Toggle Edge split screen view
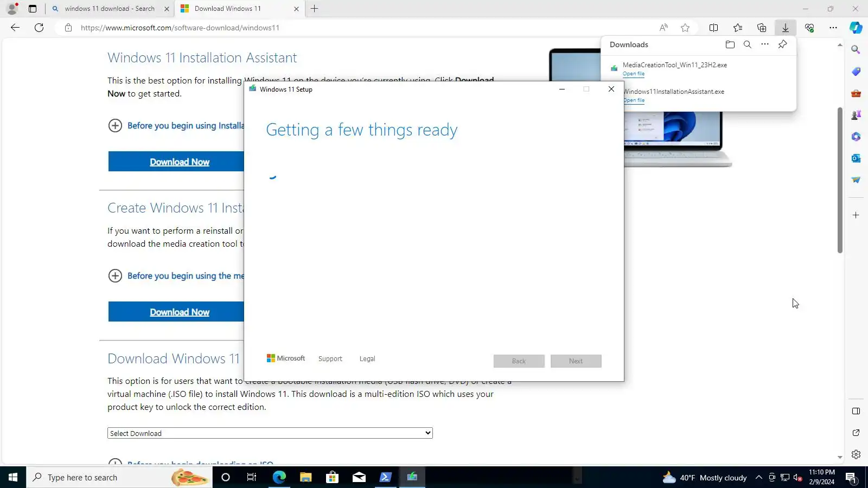 point(714,28)
